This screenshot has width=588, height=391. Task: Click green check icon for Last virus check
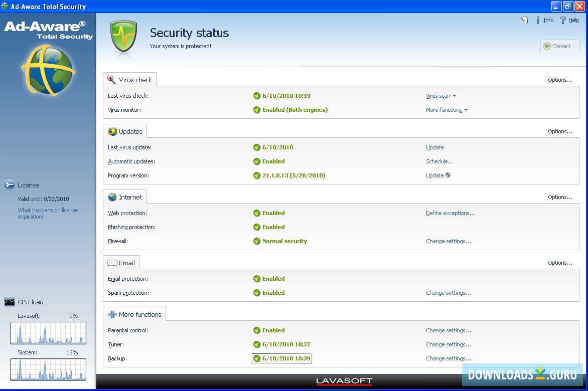[256, 96]
